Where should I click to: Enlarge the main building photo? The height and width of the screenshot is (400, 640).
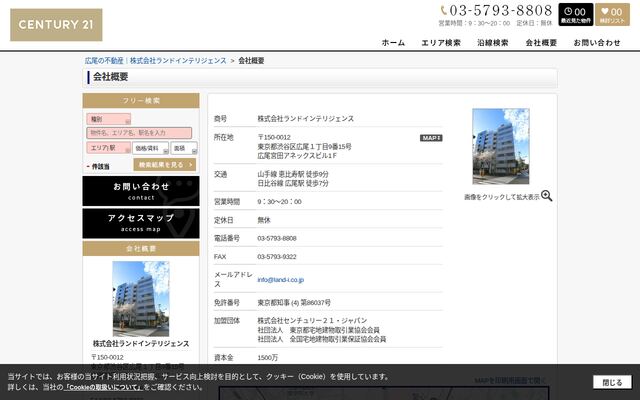(x=501, y=146)
